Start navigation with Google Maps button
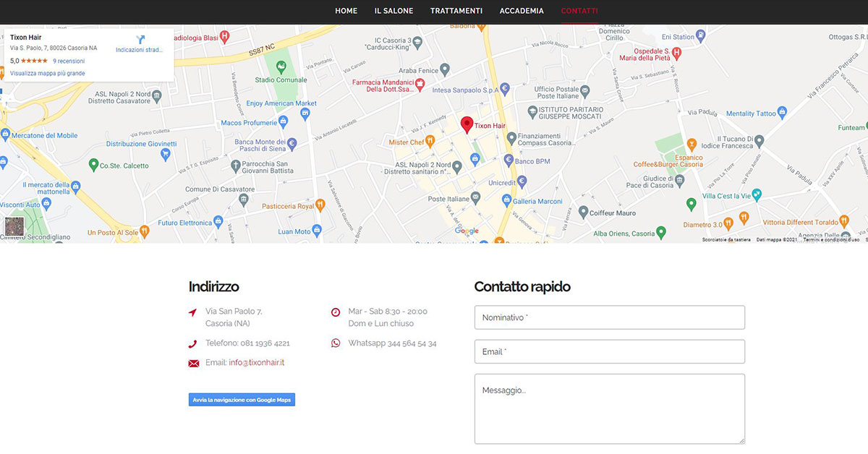This screenshot has width=868, height=454. coord(242,400)
